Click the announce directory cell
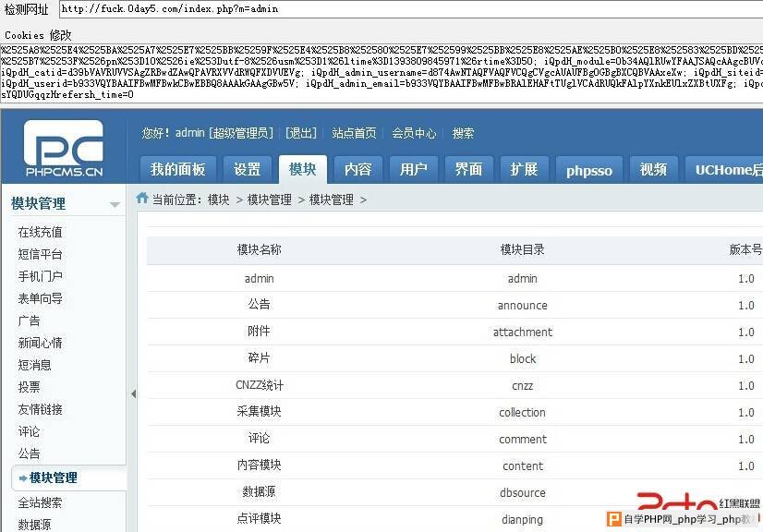This screenshot has width=763, height=532. (522, 305)
